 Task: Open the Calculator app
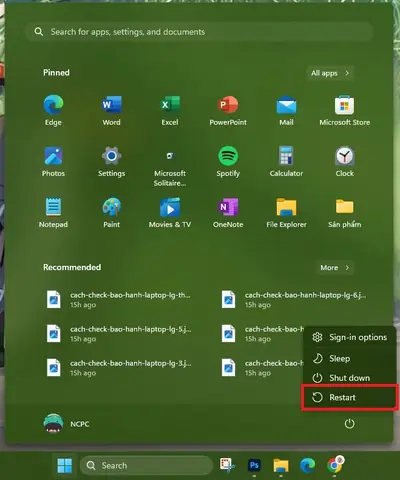[x=286, y=161]
